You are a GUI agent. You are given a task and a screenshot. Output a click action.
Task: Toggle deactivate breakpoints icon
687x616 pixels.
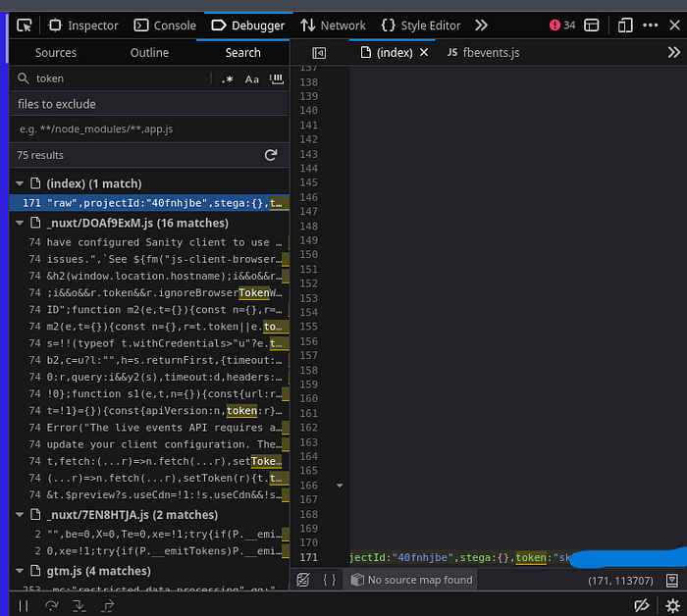[x=642, y=605]
